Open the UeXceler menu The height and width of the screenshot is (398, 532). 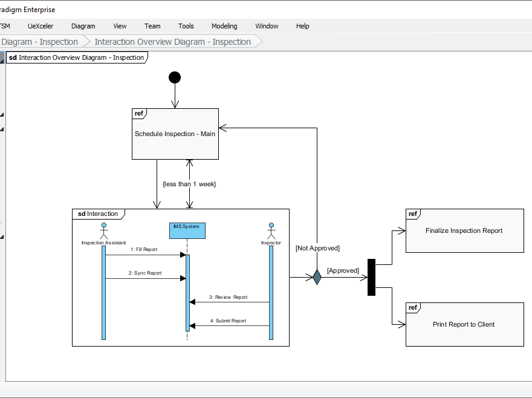(x=40, y=26)
